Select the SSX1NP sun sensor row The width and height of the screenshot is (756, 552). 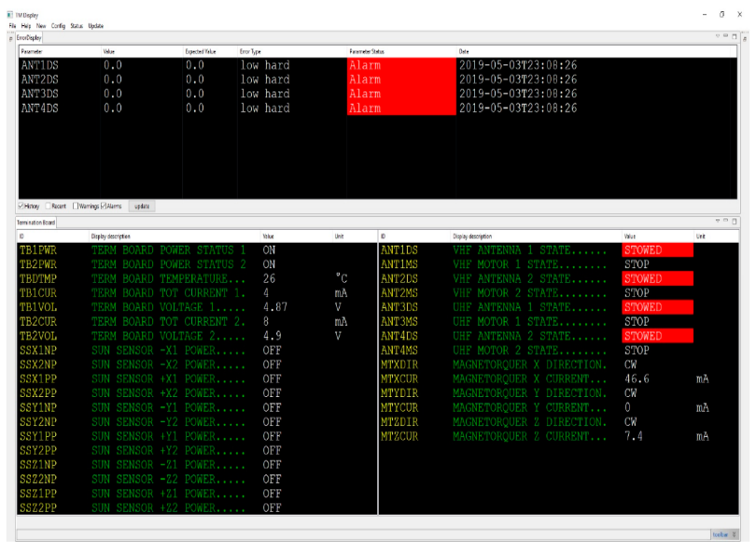tap(197, 350)
